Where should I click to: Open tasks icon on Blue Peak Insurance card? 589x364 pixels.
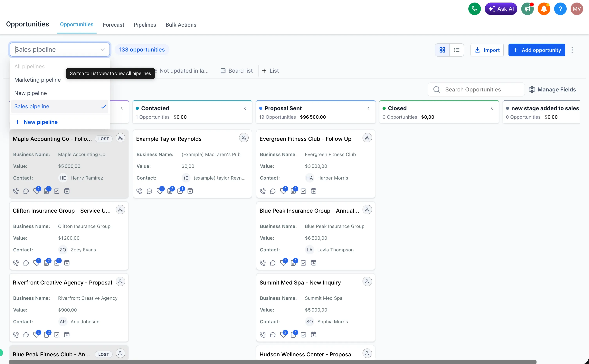pyautogui.click(x=303, y=263)
